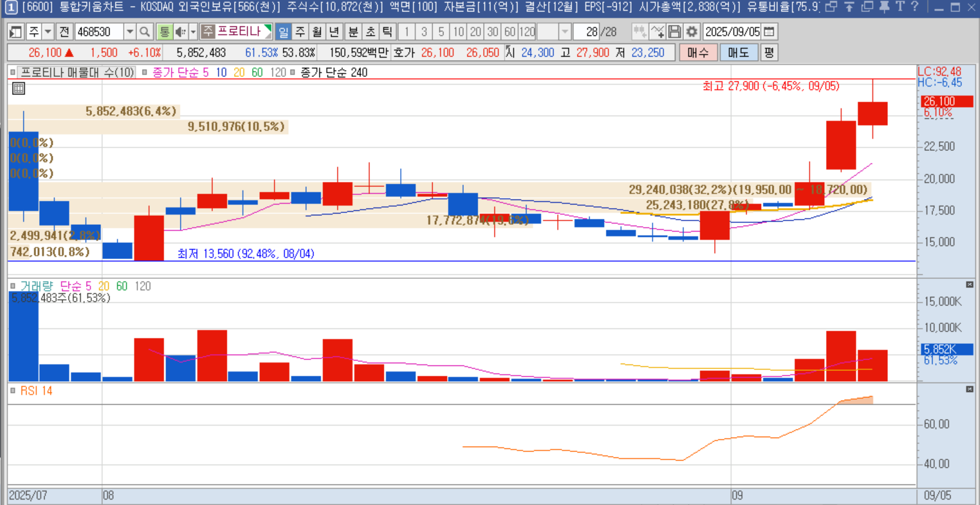Open chart settings gear icon
This screenshot has width=980, height=505.
point(692,31)
